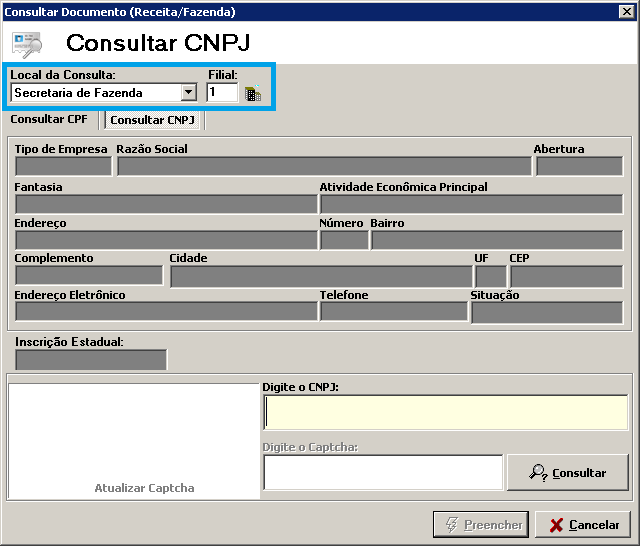This screenshot has width=640, height=546.
Task: Click the building icon next to Filial
Action: click(252, 94)
